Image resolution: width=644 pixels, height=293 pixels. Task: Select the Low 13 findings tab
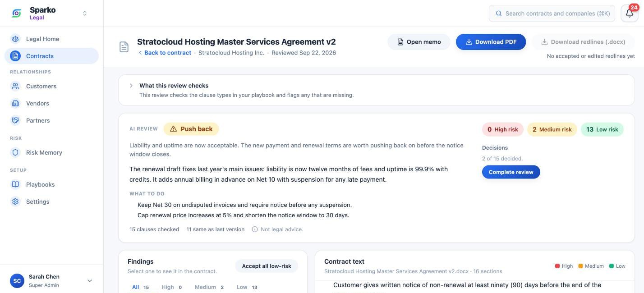pyautogui.click(x=247, y=287)
